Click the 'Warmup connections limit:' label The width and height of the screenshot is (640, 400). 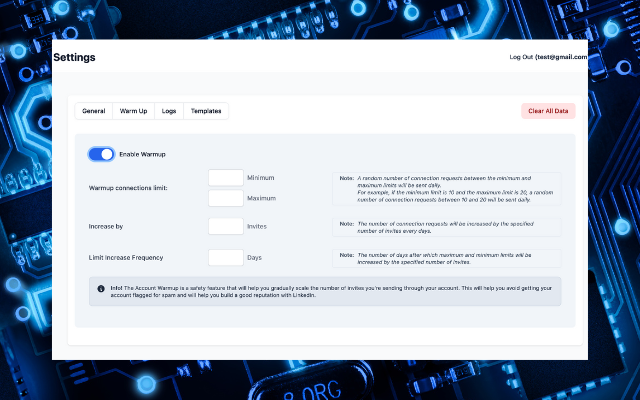coord(128,188)
